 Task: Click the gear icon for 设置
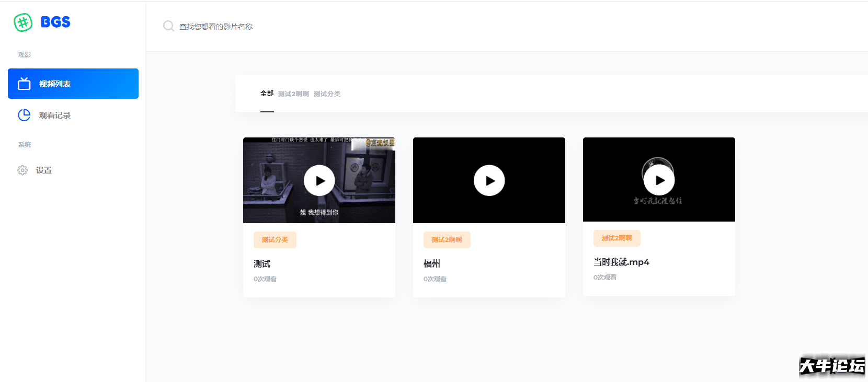point(22,170)
